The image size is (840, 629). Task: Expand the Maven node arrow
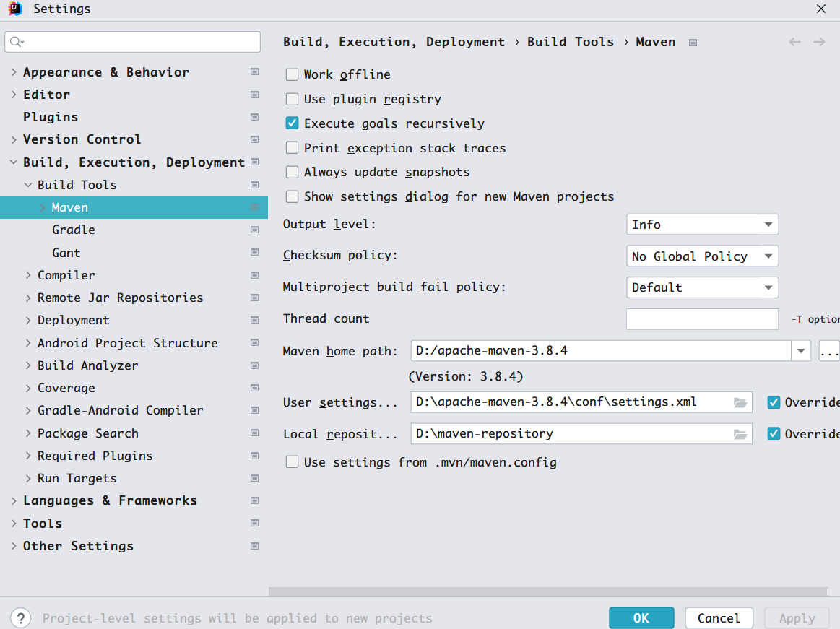click(43, 207)
